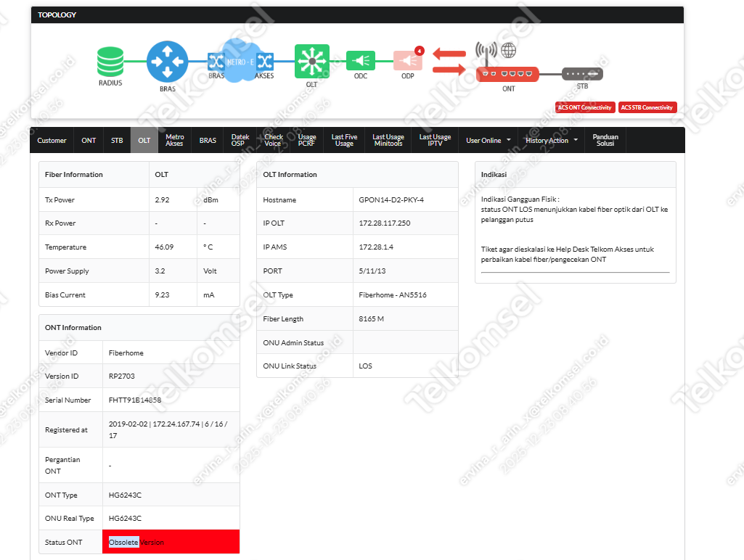Click the Metro-E cloud icon
The height and width of the screenshot is (560, 744).
241,61
